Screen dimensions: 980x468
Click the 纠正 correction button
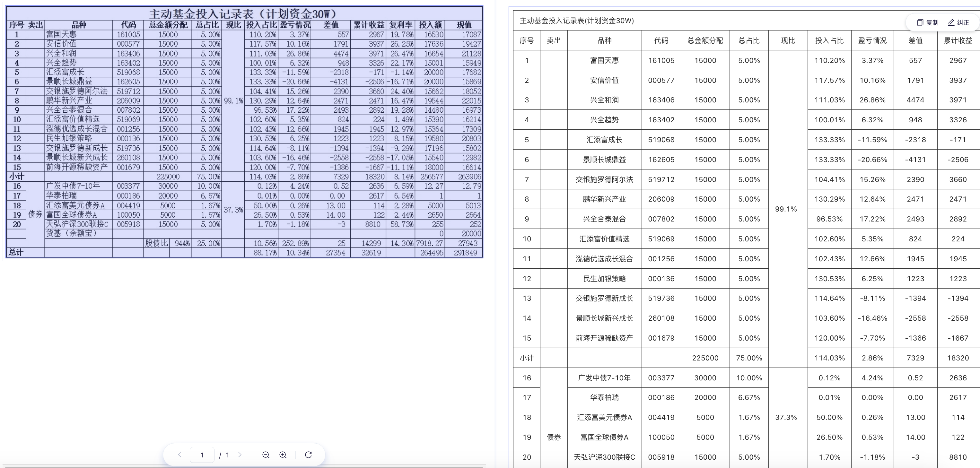pyautogui.click(x=958, y=22)
